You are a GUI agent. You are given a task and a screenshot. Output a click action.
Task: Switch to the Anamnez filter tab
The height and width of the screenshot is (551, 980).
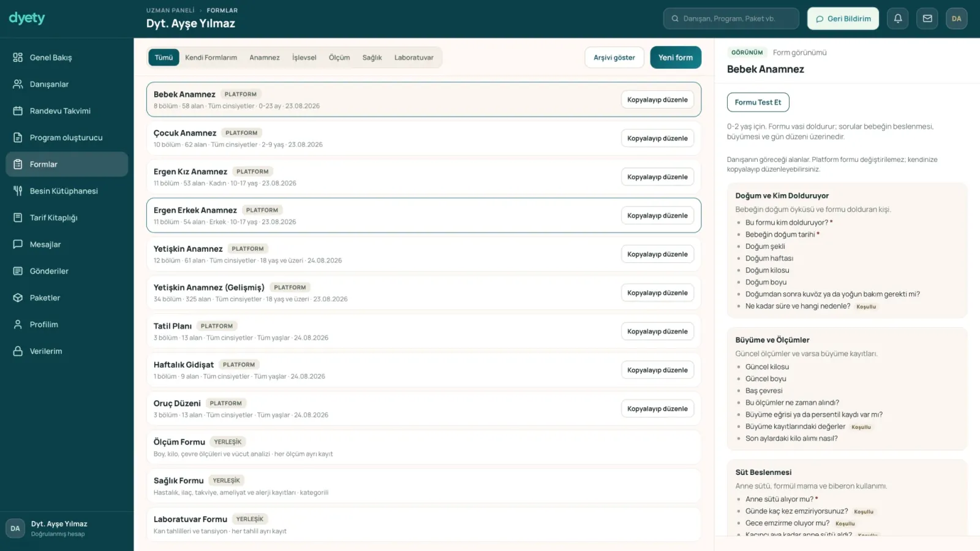(x=265, y=58)
